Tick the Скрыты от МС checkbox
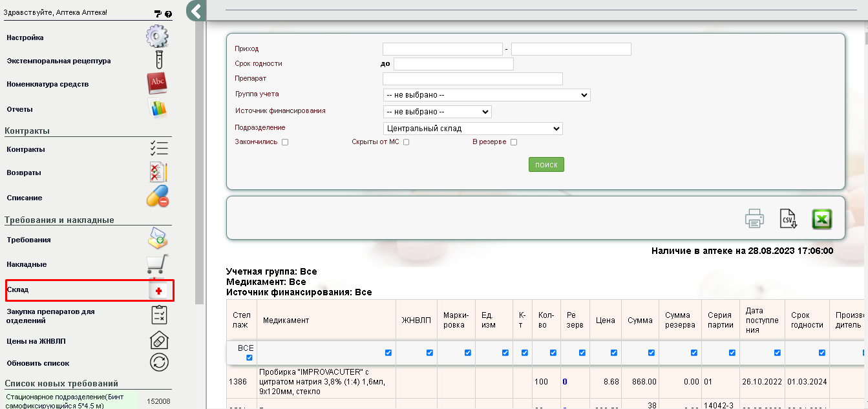This screenshot has height=409, width=868. 407,142
